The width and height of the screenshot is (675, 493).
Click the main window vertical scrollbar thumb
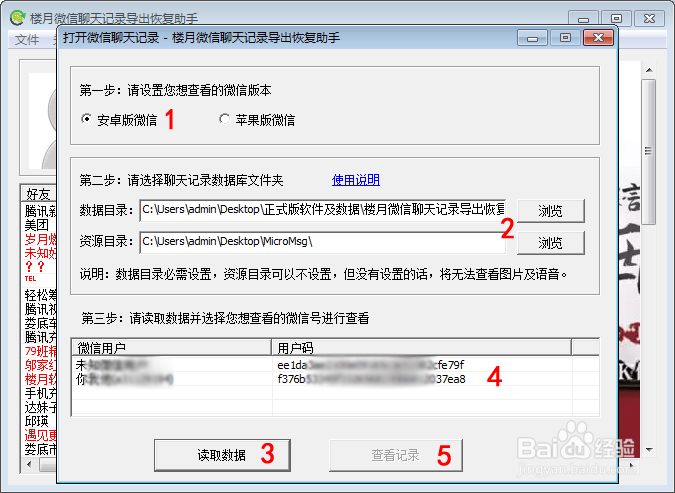649,151
